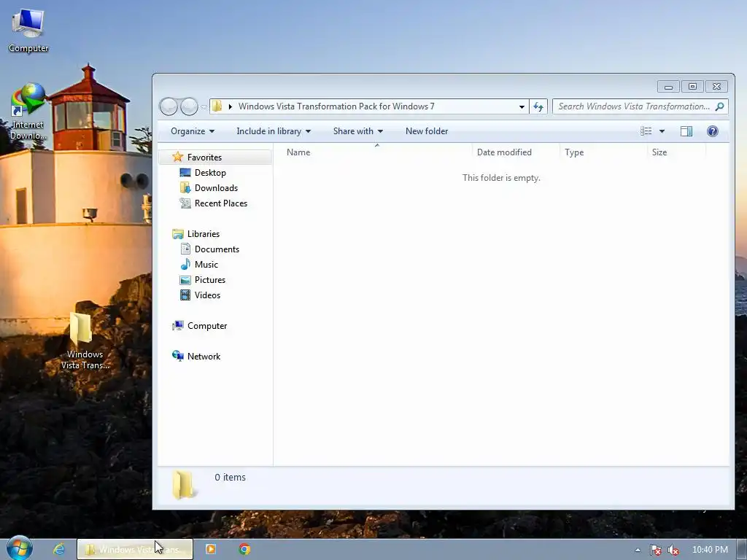Select the Windows Vista Trans... desktop folder

pos(85,341)
